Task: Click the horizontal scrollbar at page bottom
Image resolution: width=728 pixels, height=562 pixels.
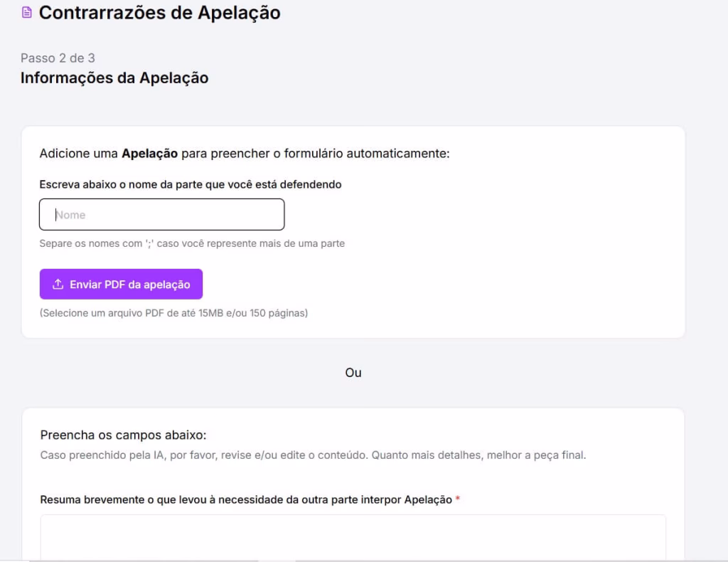Action: click(364, 561)
